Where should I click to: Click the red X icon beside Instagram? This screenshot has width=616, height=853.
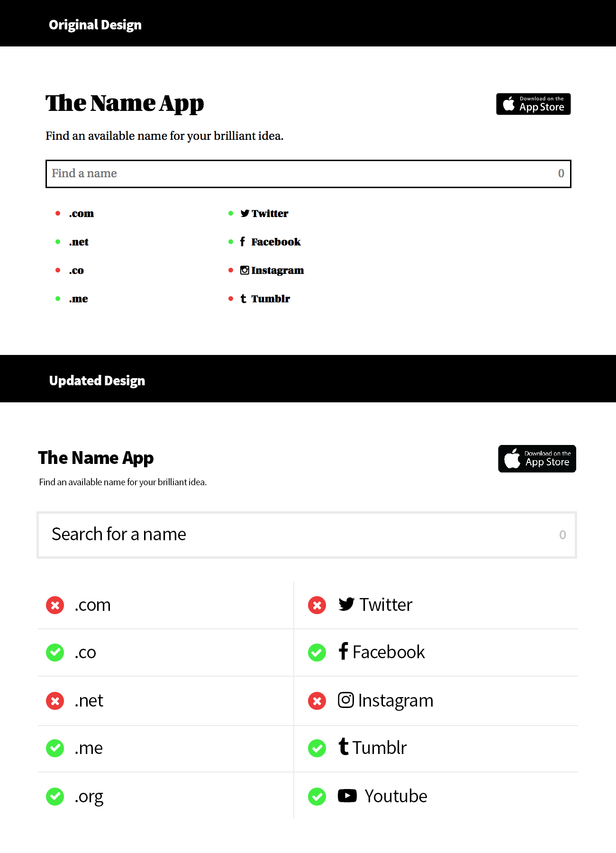(x=317, y=701)
